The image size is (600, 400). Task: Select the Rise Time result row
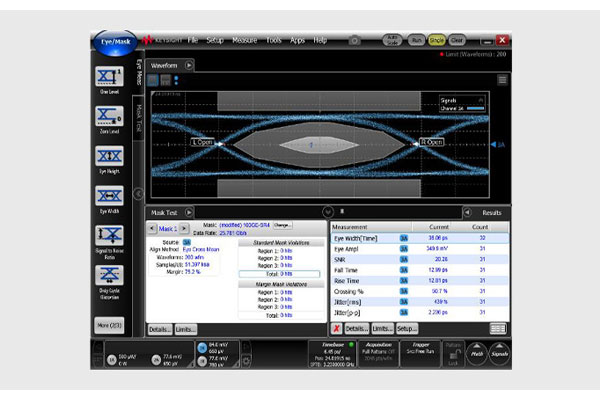pos(420,281)
